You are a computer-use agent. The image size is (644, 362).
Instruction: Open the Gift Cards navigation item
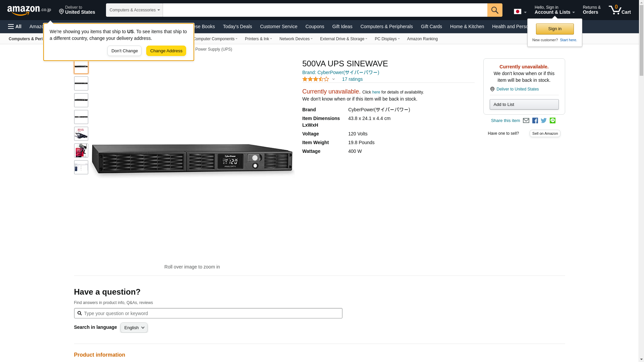(431, 26)
